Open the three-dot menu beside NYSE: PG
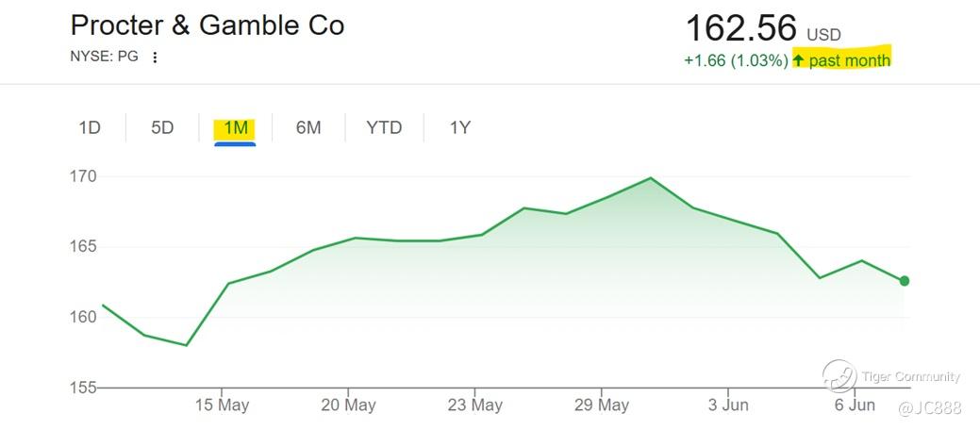Screen dimensions: 980x430 [156, 57]
